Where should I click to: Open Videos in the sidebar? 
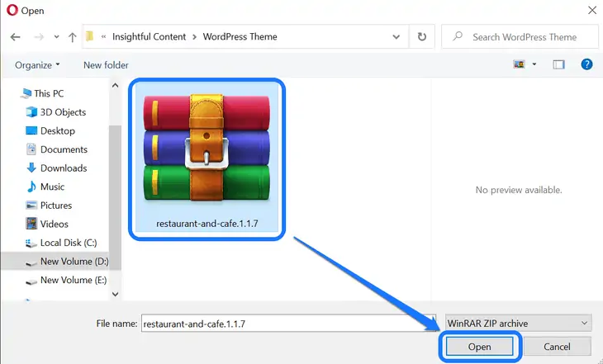pos(55,224)
